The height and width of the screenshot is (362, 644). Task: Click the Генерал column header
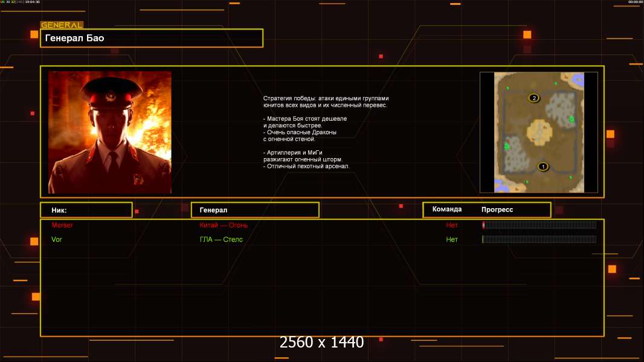point(255,210)
